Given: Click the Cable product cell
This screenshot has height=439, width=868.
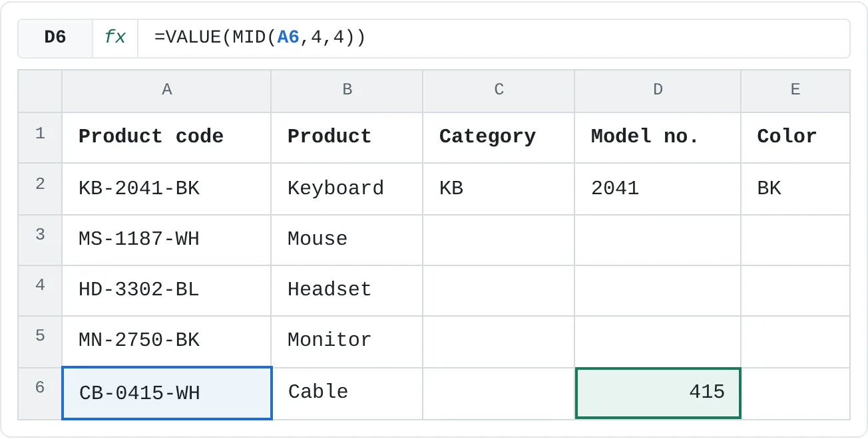Looking at the screenshot, I should point(347,393).
